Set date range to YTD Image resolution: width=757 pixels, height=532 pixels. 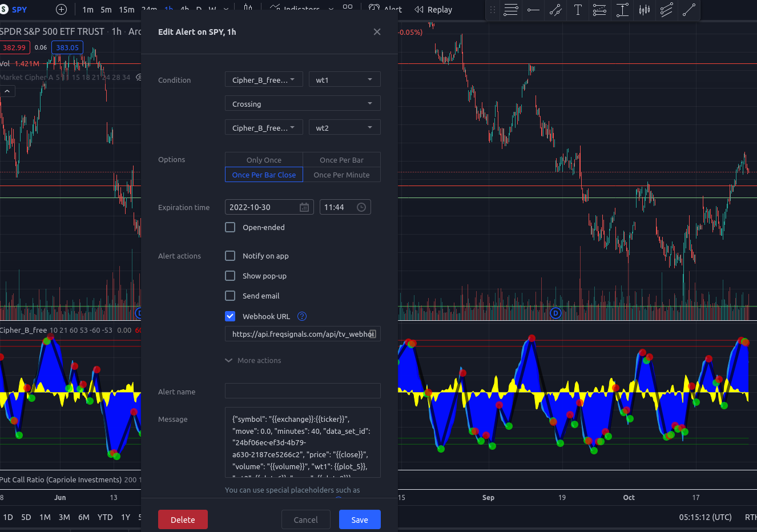pos(105,517)
